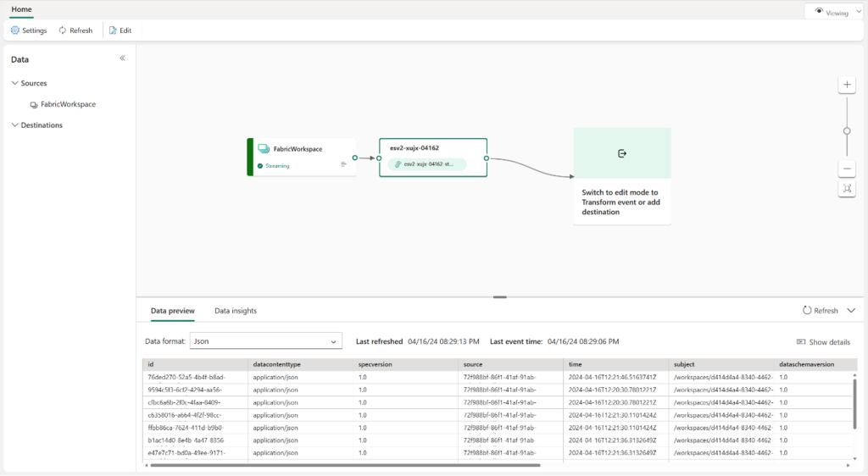Click the specversion column header
The width and height of the screenshot is (868, 476).
(x=405, y=364)
